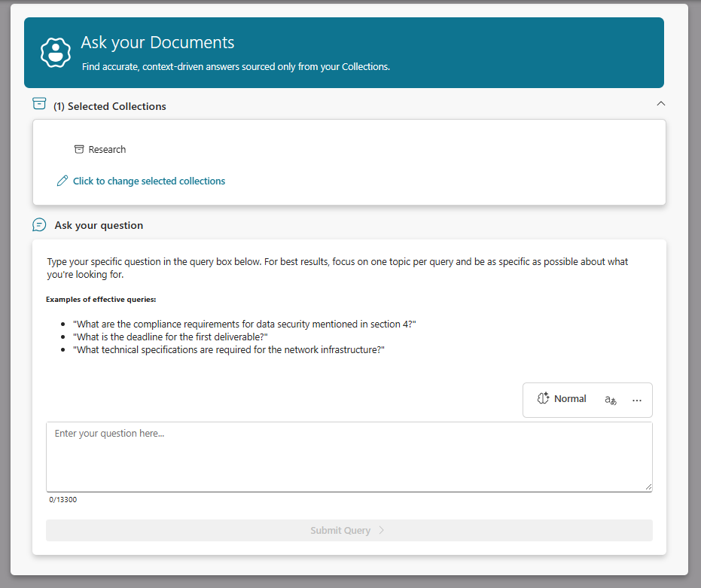The image size is (701, 588).
Task: Click the Ask your question section heading
Action: [99, 225]
